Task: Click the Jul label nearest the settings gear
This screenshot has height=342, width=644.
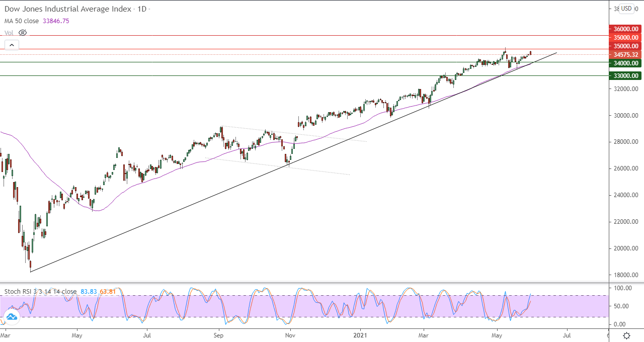Action: tap(567, 334)
